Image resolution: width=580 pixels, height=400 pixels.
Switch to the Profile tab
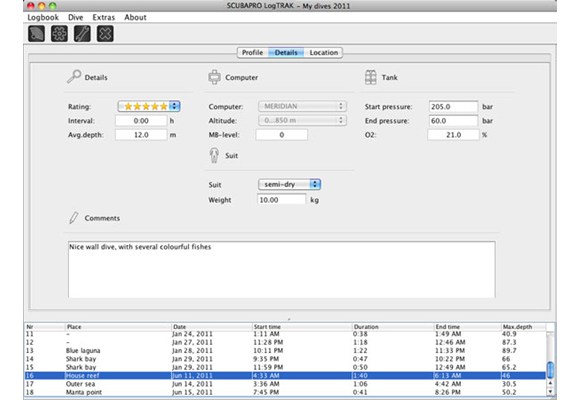[x=253, y=53]
